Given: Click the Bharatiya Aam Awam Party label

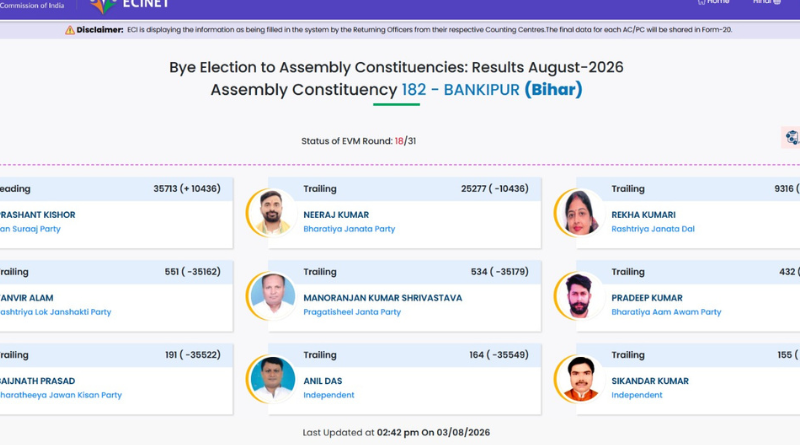Looking at the screenshot, I should 666,312.
